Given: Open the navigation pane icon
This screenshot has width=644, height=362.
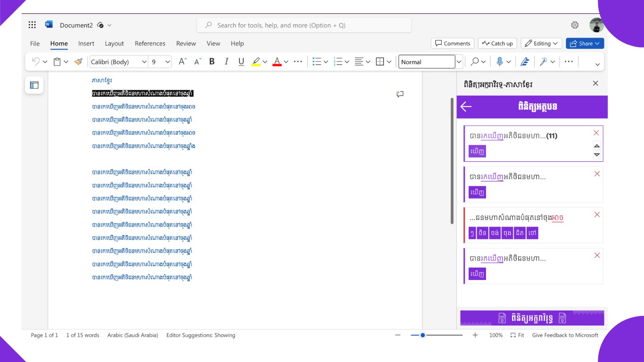Looking at the screenshot, I should 34,85.
